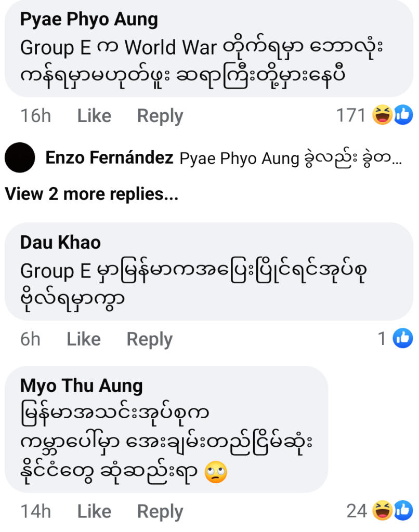The height and width of the screenshot is (532, 419).
Task: Show reactions count 171 on first comment
Action: click(x=351, y=115)
